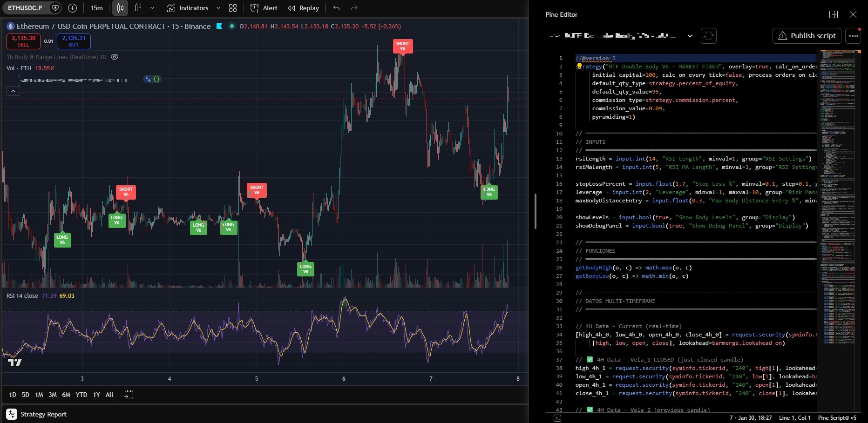Viewport: 868px width, 423px height.
Task: Click the Publish script button
Action: coord(807,35)
